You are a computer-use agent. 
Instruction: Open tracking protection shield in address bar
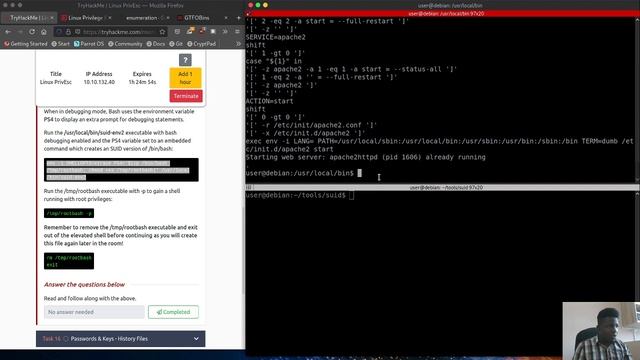click(60, 31)
